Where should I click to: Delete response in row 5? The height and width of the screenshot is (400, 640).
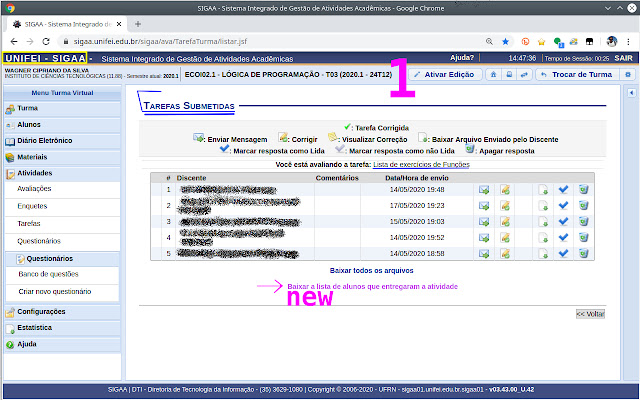pos(584,253)
